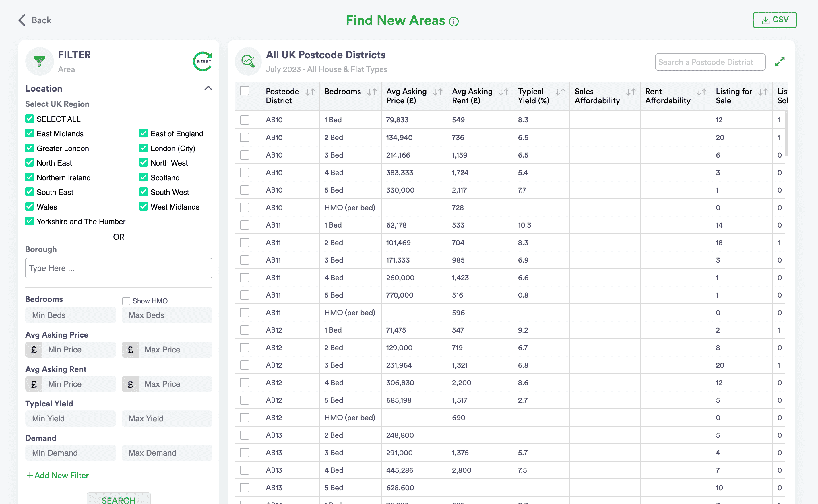Click the Back arrow icon
818x504 pixels.
[22, 20]
